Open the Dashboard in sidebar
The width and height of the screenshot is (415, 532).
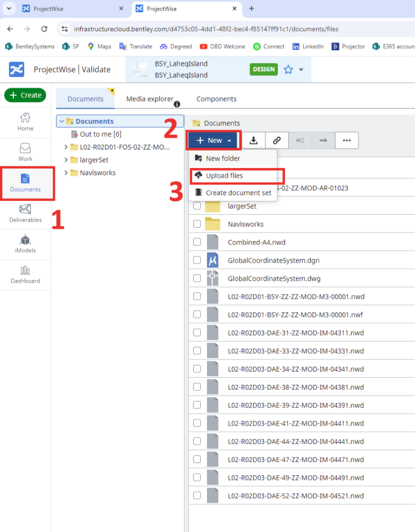pos(26,274)
